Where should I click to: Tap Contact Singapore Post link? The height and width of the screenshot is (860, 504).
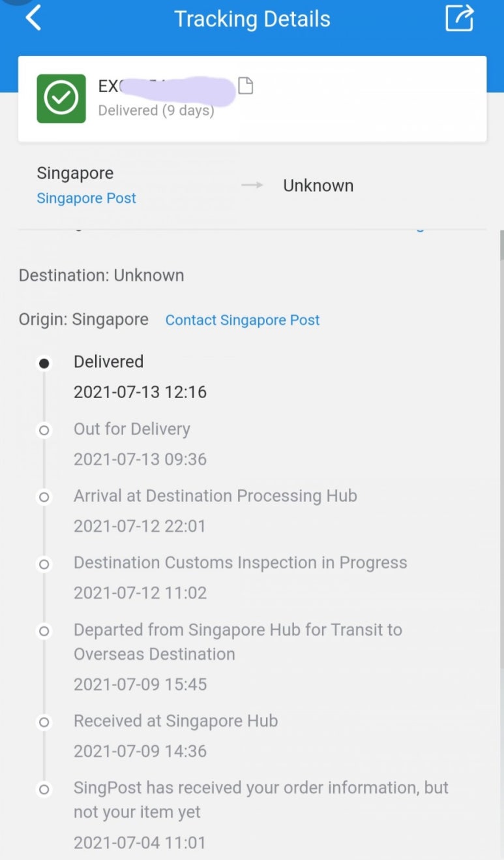coord(243,320)
